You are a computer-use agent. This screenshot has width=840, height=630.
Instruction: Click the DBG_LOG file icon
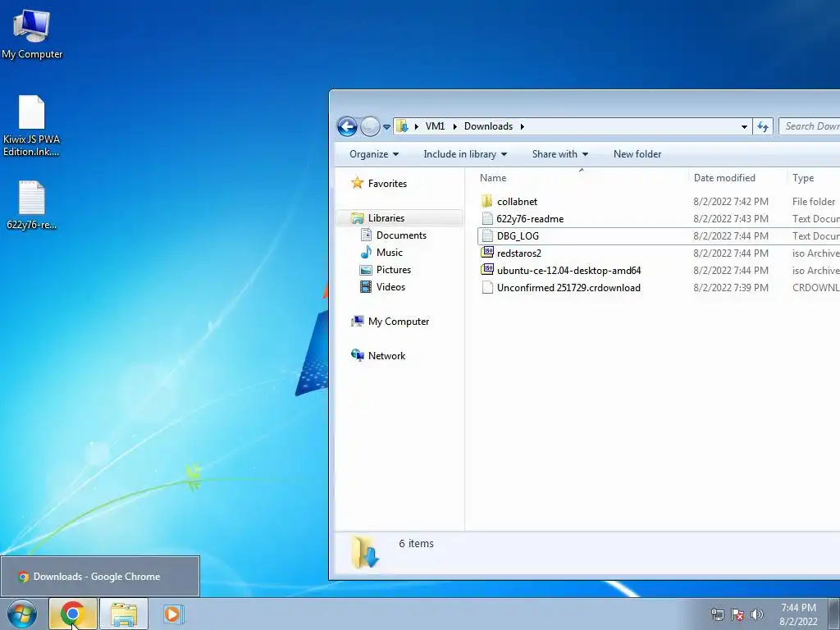487,235
